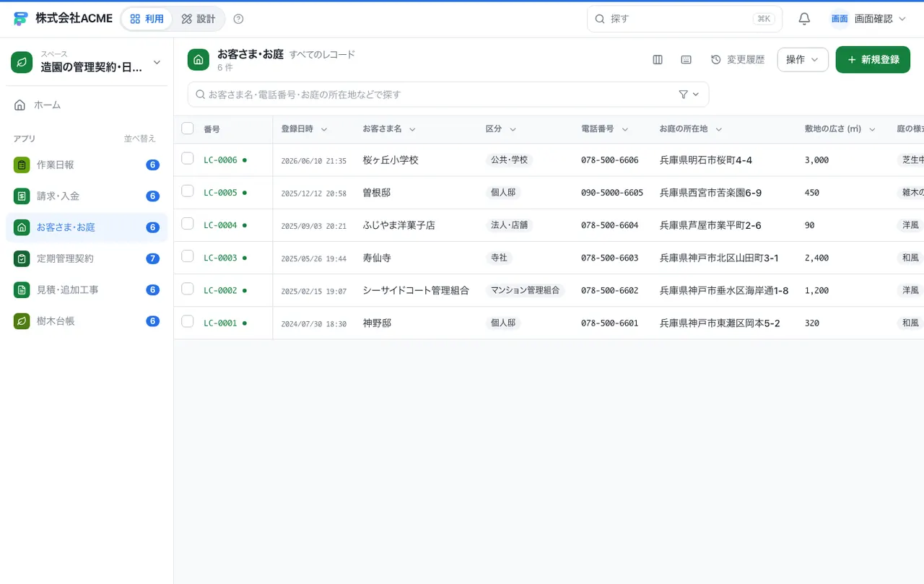Check the checkbox for row LC-0006
The width and height of the screenshot is (924, 584).
188,159
